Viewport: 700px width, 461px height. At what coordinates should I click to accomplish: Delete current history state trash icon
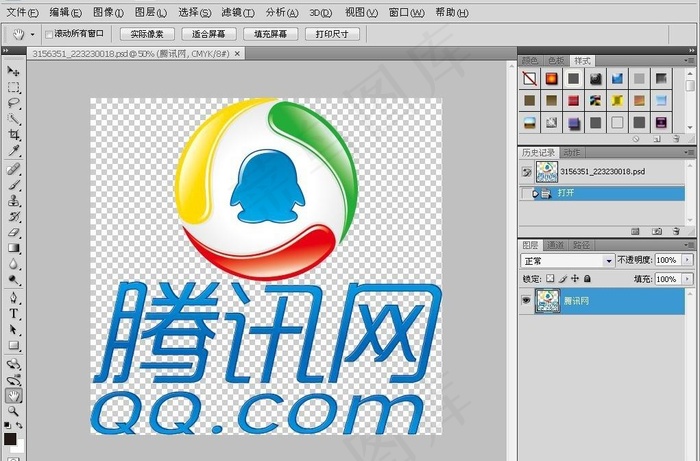click(x=676, y=231)
